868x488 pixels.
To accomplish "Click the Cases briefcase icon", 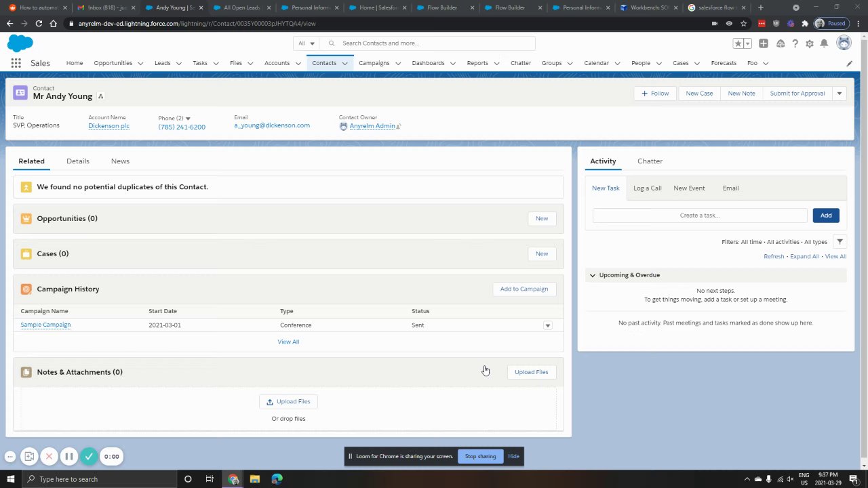I will click(x=26, y=253).
